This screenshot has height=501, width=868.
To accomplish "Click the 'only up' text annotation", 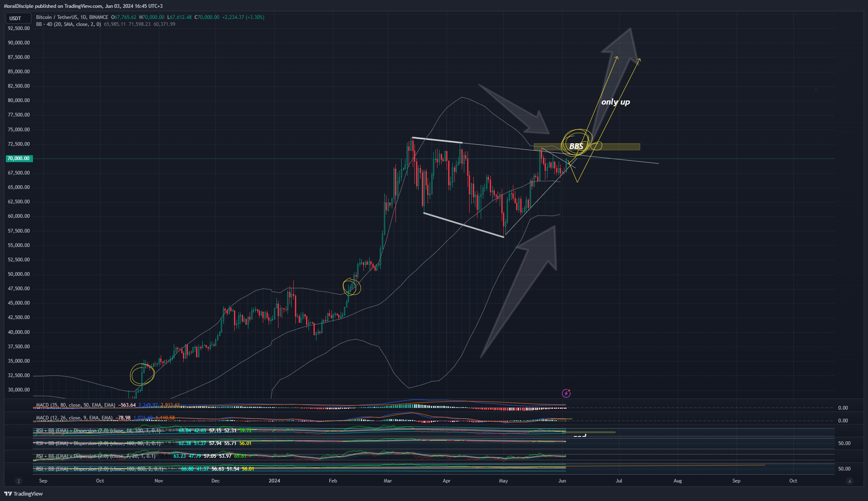I will pyautogui.click(x=615, y=102).
